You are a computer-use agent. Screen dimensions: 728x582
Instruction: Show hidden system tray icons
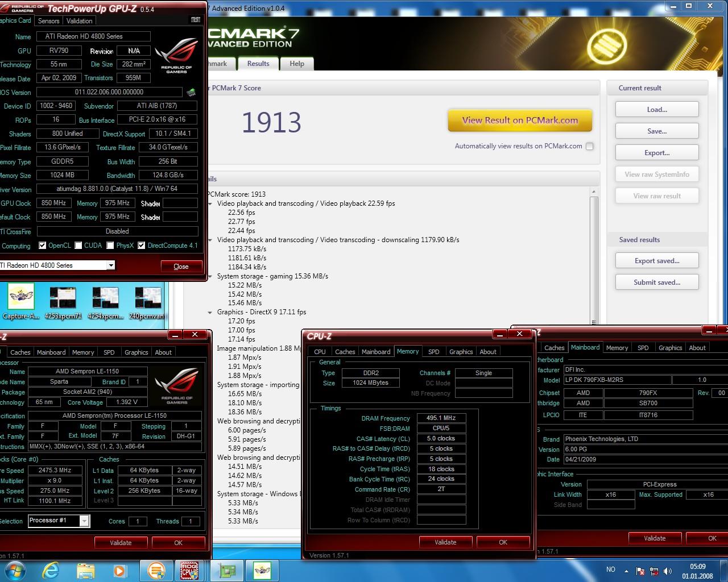[x=626, y=571]
